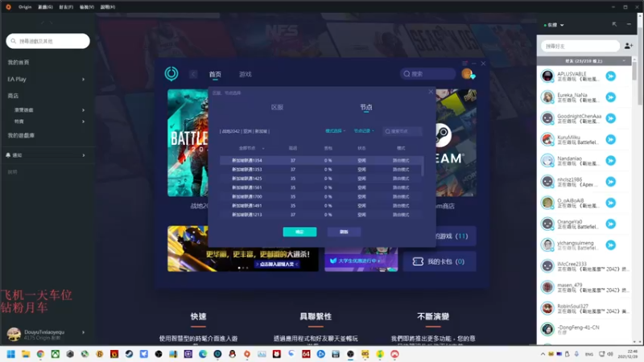Click the accelerator 搜索 search box
644x362 pixels.
pyautogui.click(x=427, y=74)
